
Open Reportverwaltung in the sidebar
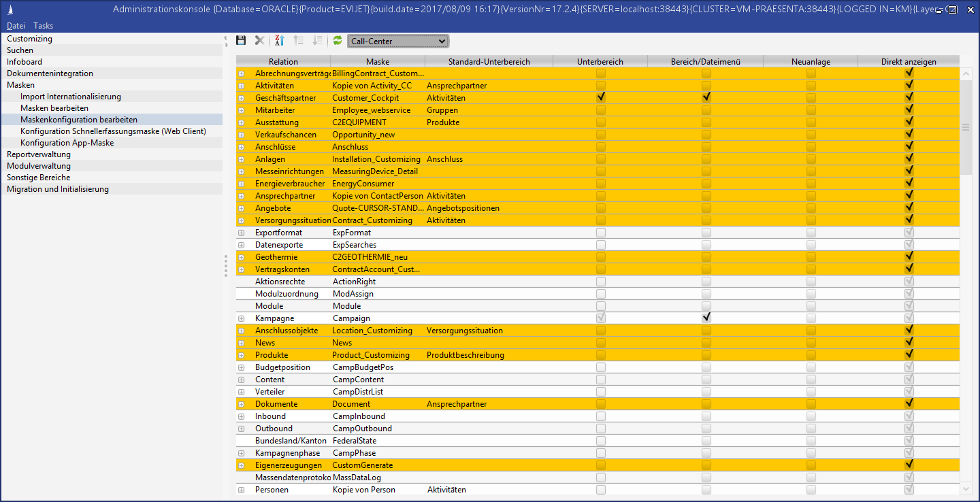pos(39,154)
